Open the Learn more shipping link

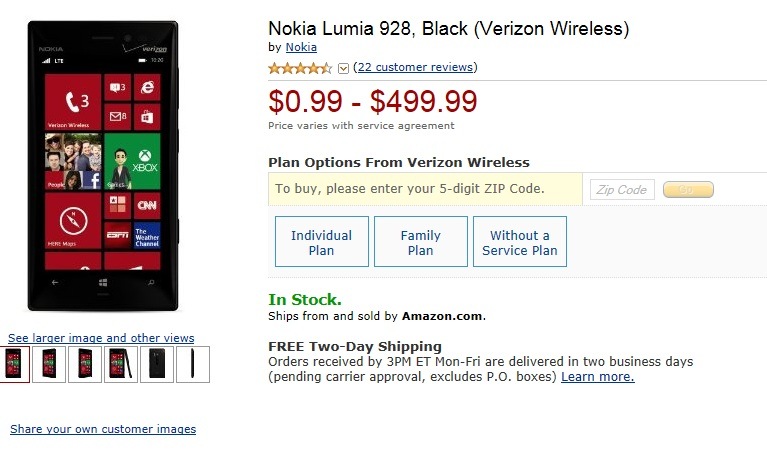click(x=597, y=377)
